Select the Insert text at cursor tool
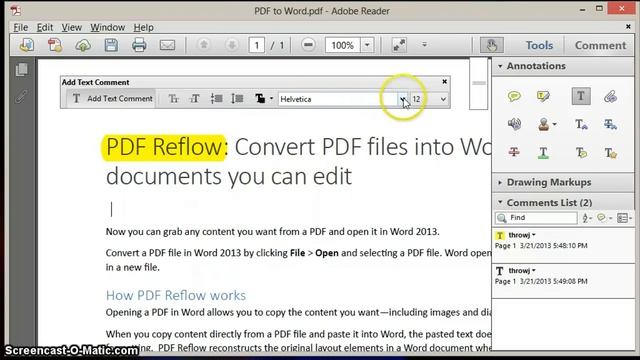 coord(581,124)
